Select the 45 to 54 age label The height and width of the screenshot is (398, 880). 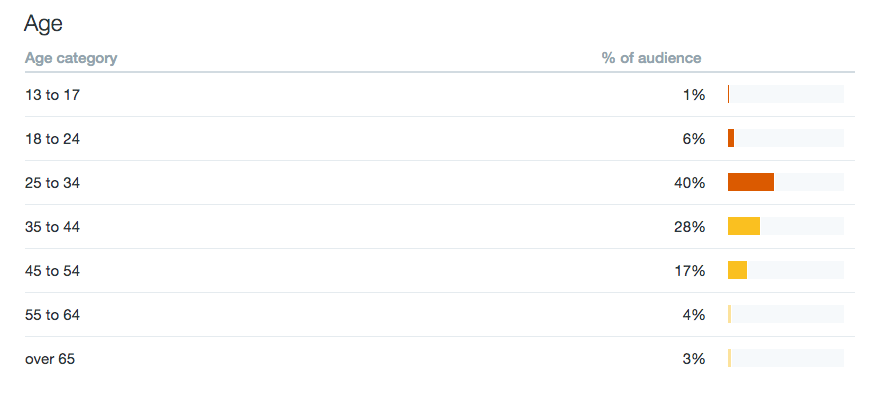pos(52,271)
